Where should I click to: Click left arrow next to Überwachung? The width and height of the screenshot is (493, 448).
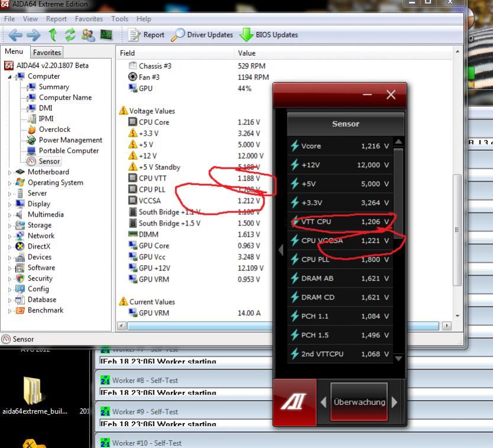(x=323, y=402)
